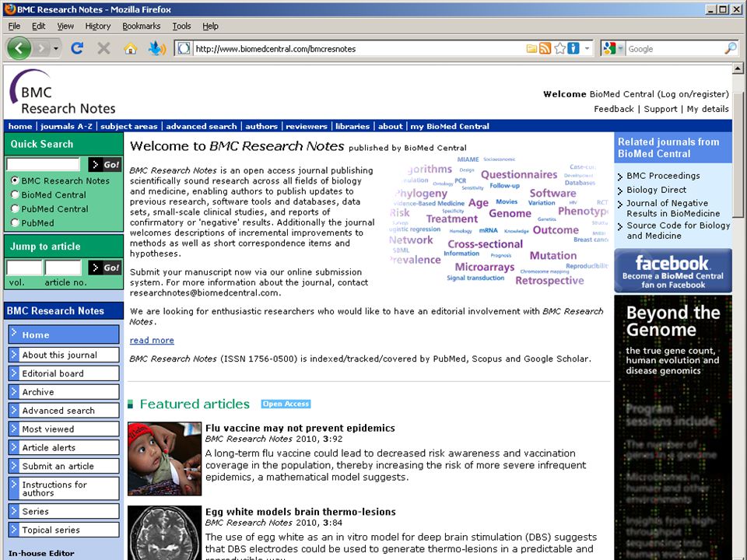
Task: Click the bird-with-sound-waves toolbar icon
Action: [x=156, y=48]
